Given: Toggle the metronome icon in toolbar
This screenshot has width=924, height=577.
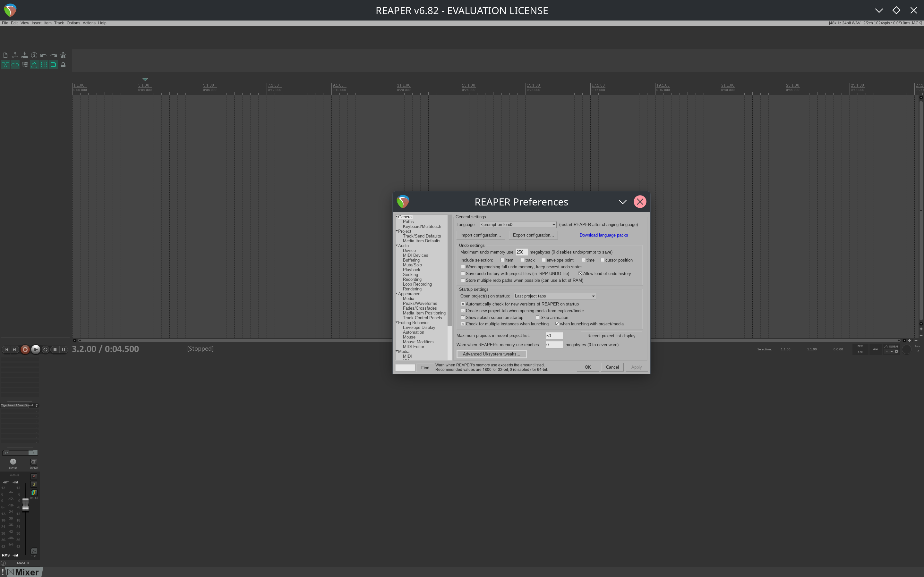Looking at the screenshot, I should pyautogui.click(x=63, y=55).
